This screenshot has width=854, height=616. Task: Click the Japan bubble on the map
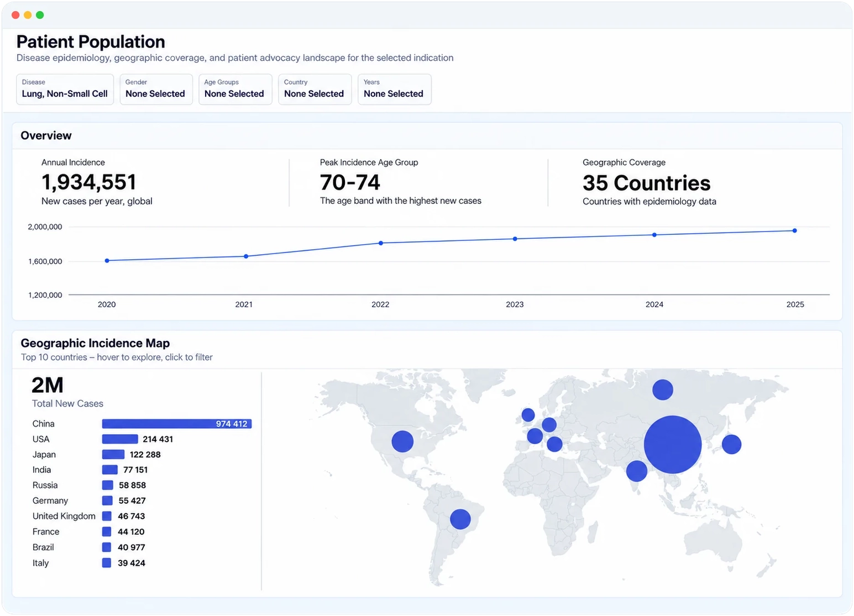pyautogui.click(x=731, y=444)
